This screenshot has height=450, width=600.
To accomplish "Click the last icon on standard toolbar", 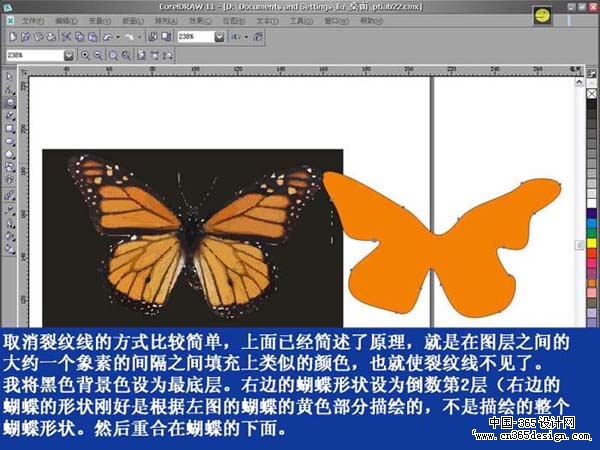I will click(258, 37).
